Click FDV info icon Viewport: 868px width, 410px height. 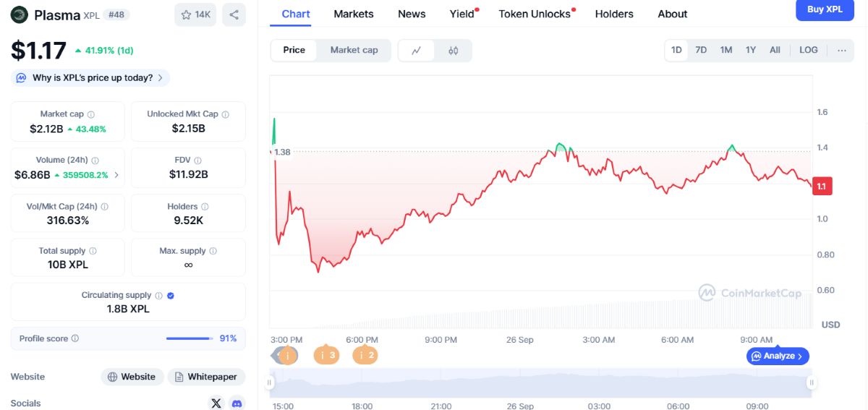point(198,161)
